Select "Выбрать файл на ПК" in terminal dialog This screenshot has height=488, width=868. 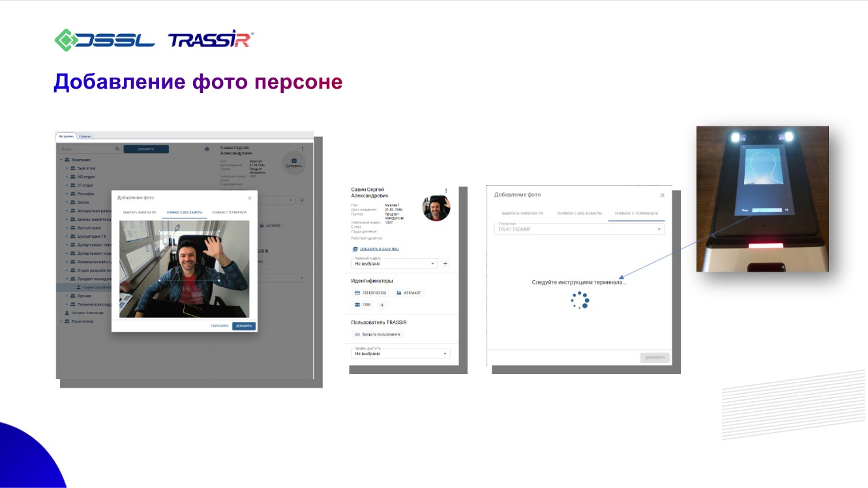[x=521, y=213]
